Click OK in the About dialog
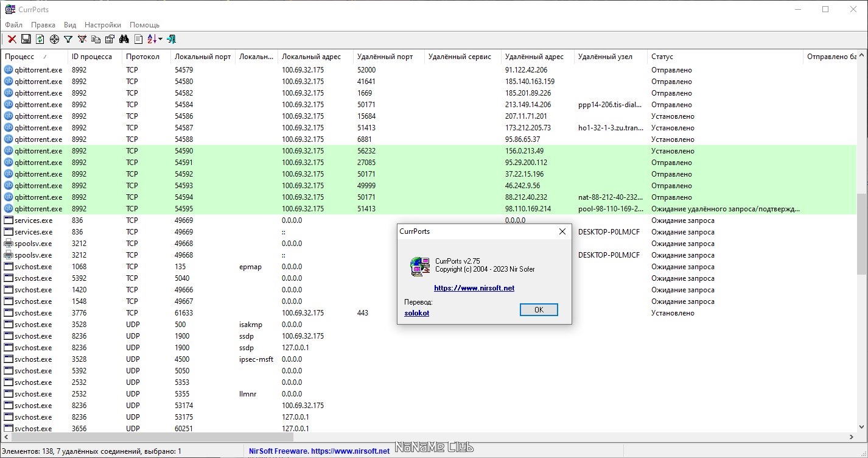This screenshot has width=868, height=458. tap(539, 309)
